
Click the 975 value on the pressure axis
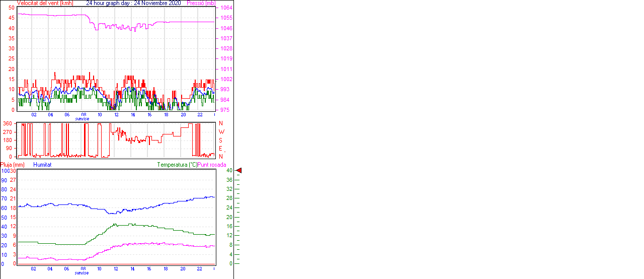point(224,110)
